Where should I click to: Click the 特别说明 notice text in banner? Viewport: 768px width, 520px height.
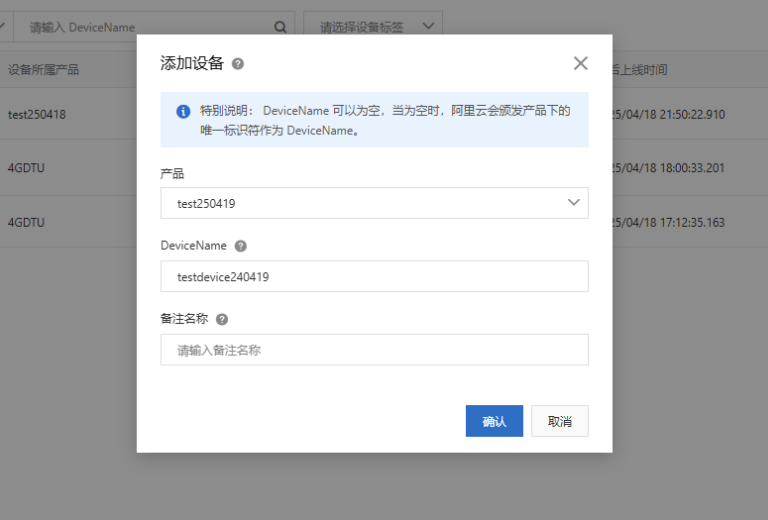[x=385, y=120]
